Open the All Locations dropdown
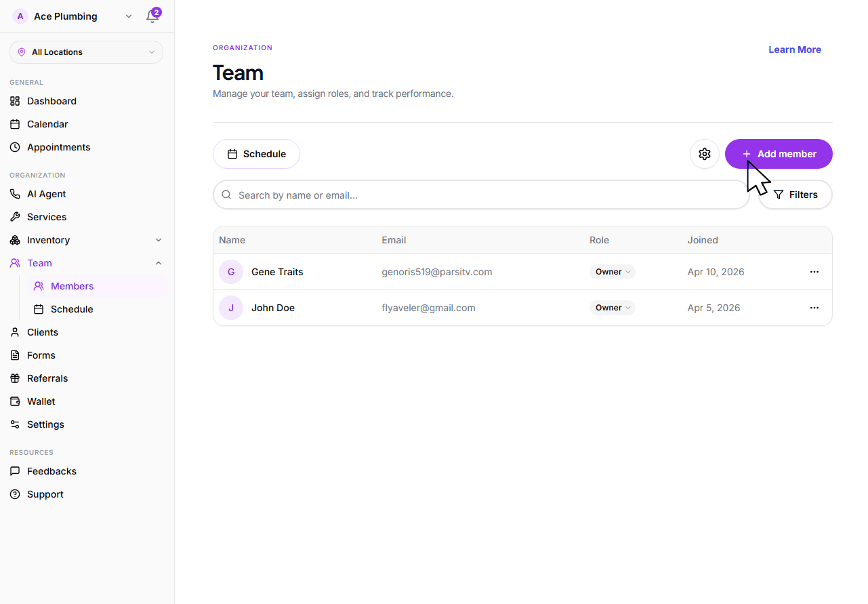The width and height of the screenshot is (868, 604). click(85, 52)
